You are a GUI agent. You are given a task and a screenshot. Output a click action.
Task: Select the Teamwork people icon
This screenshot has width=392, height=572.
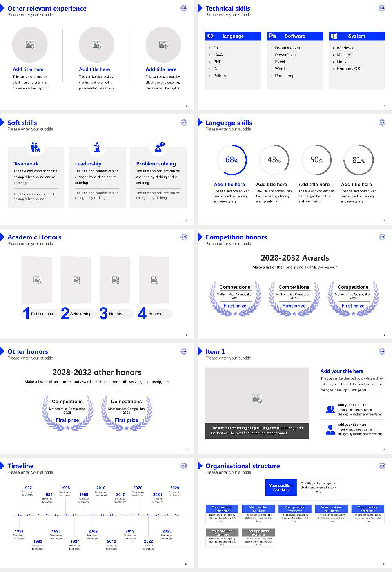(x=36, y=147)
